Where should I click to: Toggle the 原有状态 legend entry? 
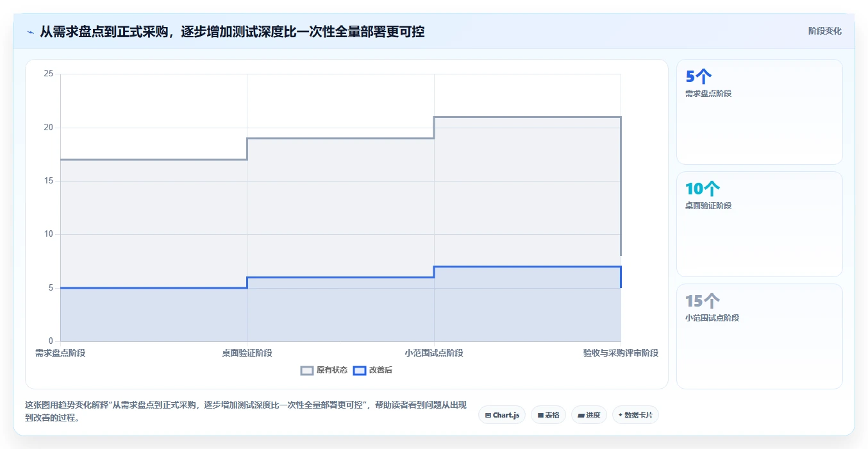coord(324,370)
